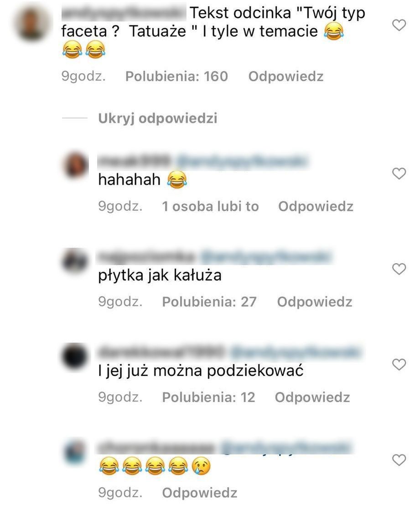Reply to "I jej już można podziekować"
Image resolution: width=420 pixels, height=521 pixels.
coord(312,397)
